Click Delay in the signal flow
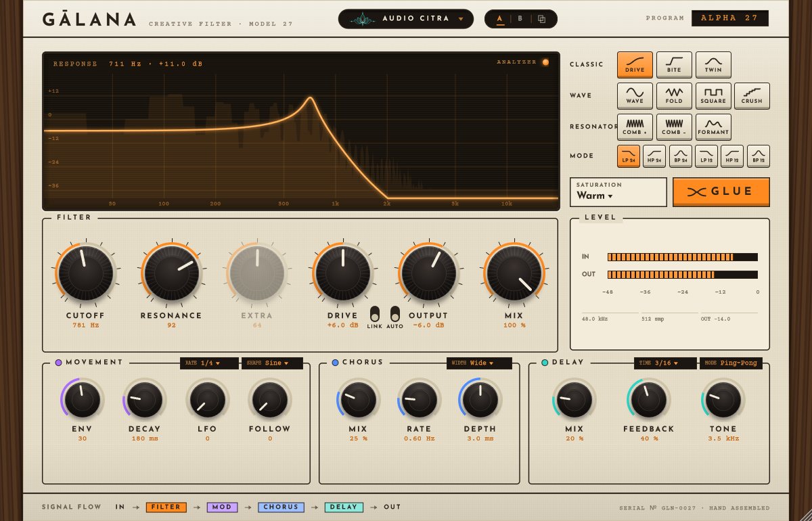Viewport: 812px width, 521px height. click(x=344, y=507)
